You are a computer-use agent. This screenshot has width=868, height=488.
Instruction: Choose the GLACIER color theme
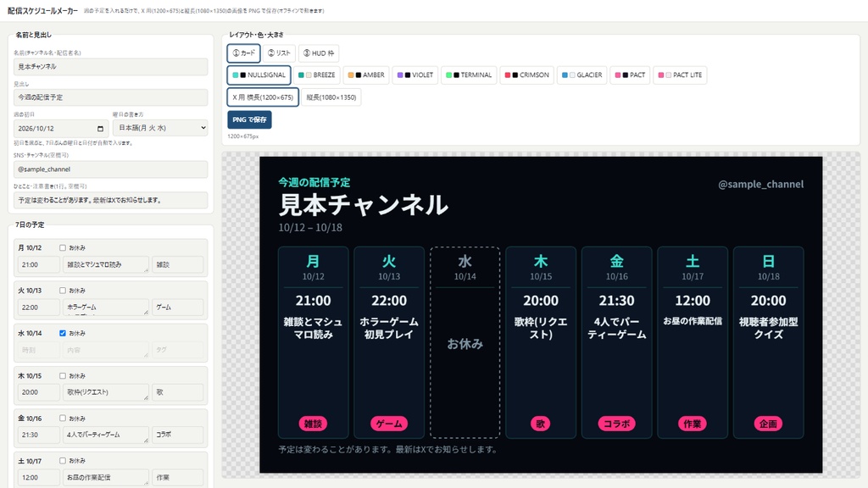tap(581, 75)
